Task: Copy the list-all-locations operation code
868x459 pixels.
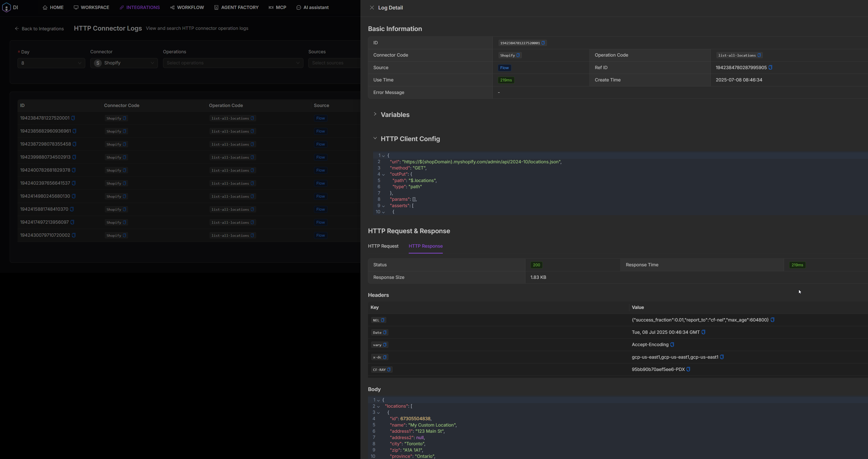Action: [x=759, y=55]
